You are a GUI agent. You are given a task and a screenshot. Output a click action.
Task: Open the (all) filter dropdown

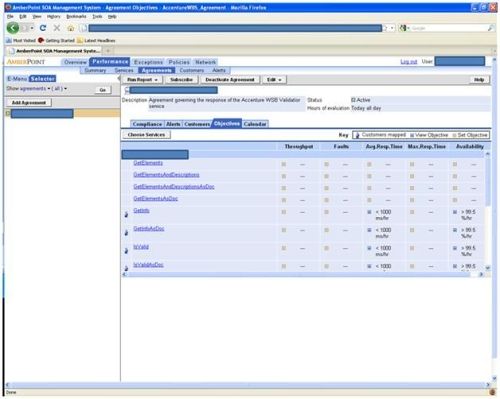pos(59,89)
